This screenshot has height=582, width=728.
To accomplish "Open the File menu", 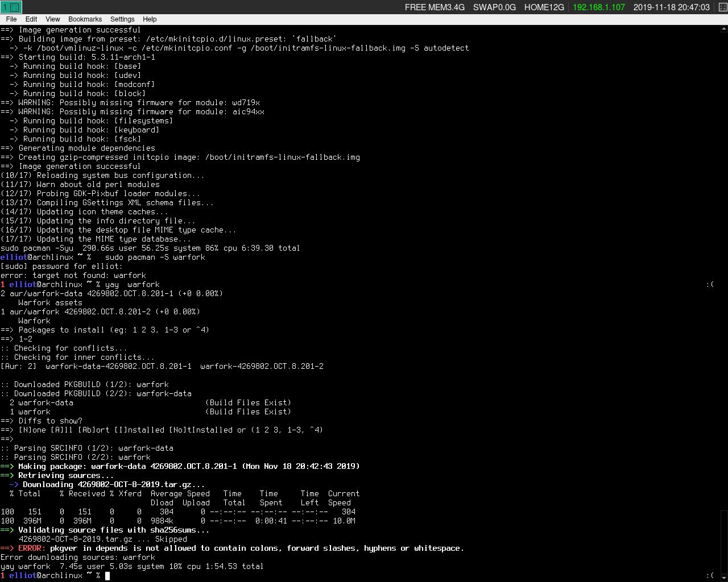I will coord(11,19).
